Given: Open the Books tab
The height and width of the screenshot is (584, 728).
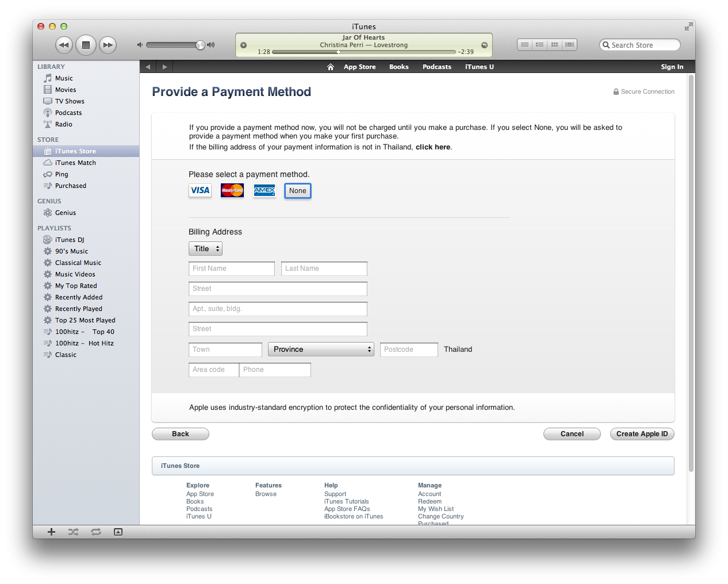Looking at the screenshot, I should pos(399,67).
